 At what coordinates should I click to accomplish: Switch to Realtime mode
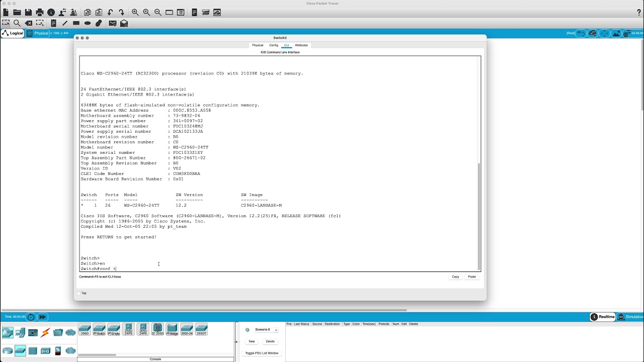[603, 317]
